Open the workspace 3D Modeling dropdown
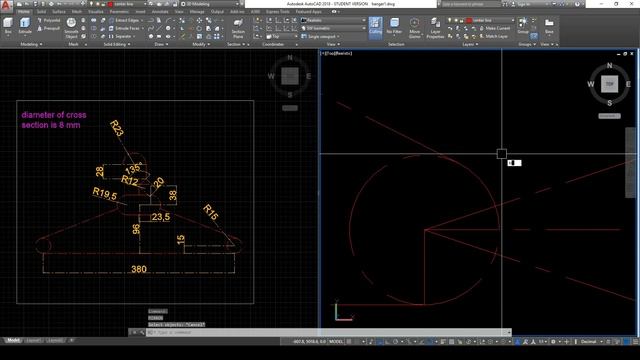The height and width of the screenshot is (360, 640). tap(210, 4)
